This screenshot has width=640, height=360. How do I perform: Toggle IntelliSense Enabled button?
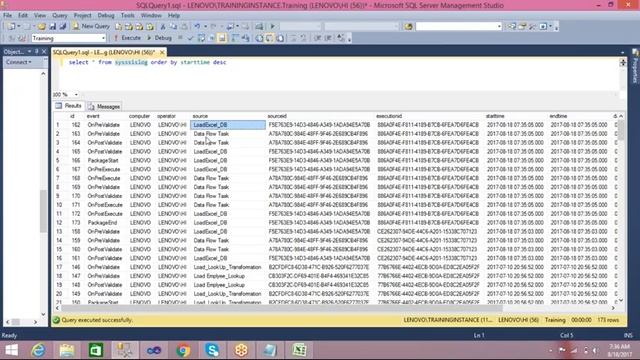point(222,38)
